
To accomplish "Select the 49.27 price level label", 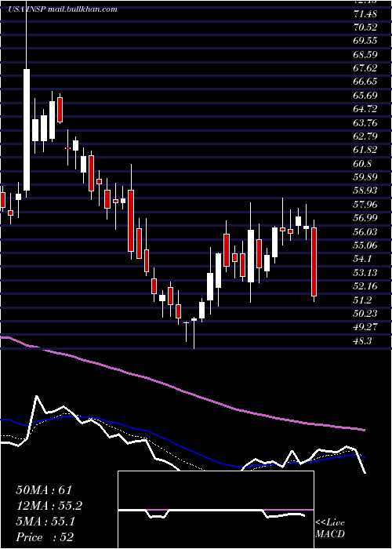I will (x=366, y=328).
